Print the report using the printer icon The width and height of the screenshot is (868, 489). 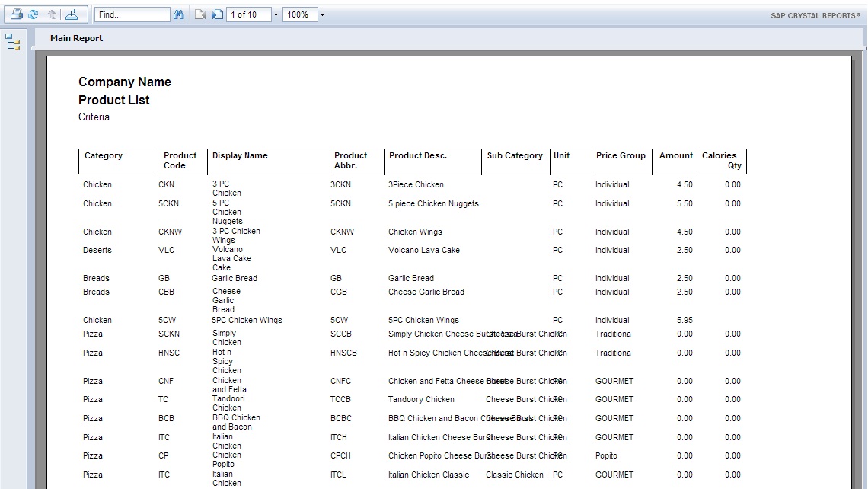pyautogui.click(x=17, y=14)
